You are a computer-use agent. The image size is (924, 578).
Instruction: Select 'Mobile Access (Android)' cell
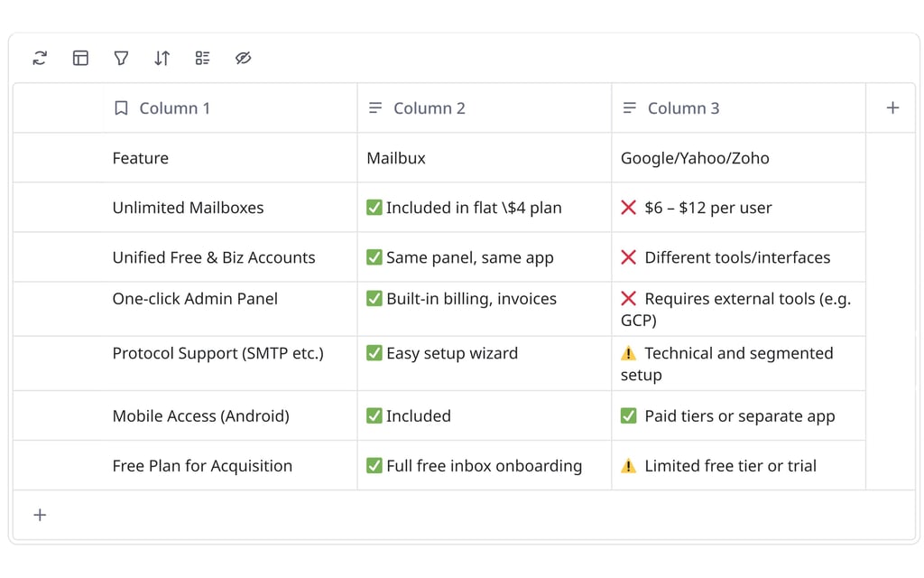tap(230, 415)
